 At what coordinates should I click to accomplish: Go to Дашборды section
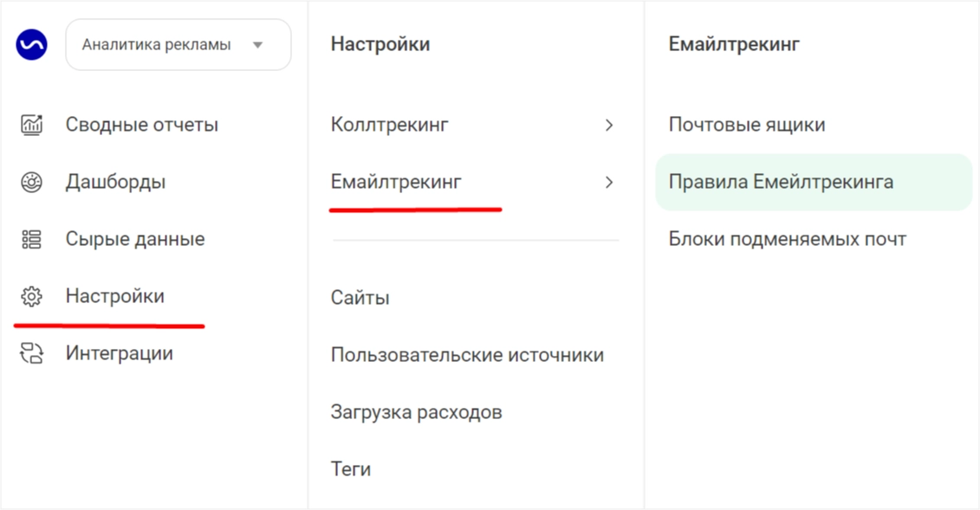point(115,183)
